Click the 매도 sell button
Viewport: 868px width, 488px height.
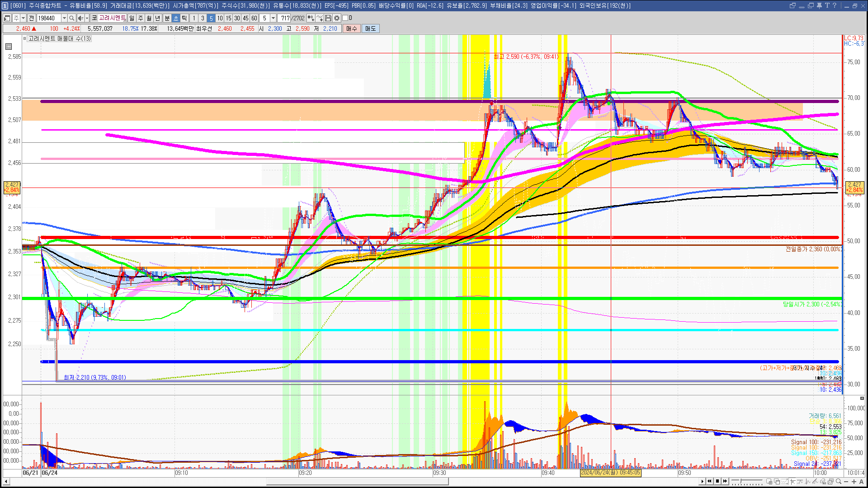[370, 28]
